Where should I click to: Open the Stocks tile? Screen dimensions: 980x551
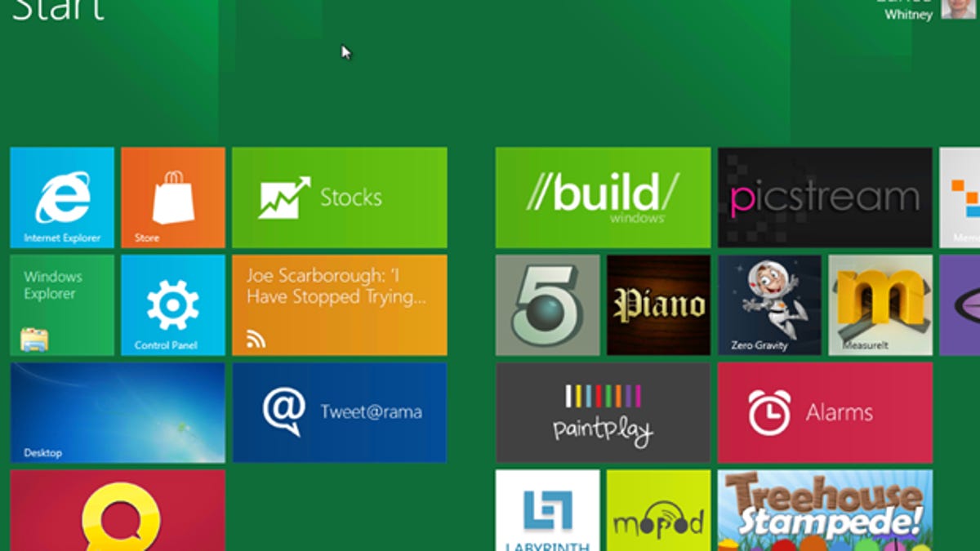point(339,198)
